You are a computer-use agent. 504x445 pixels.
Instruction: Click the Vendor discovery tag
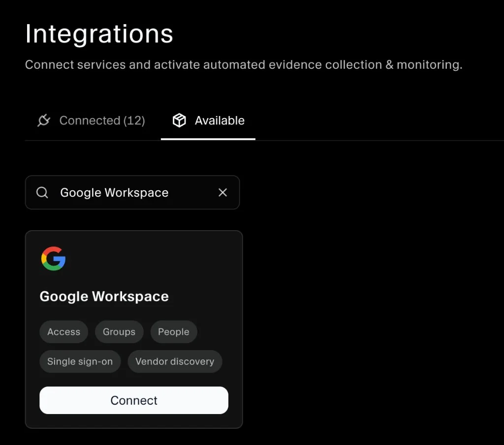click(175, 361)
